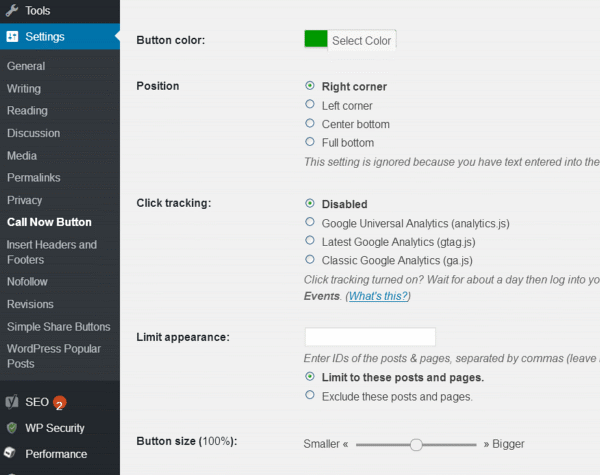This screenshot has height=475, width=600.
Task: Choose Latest Google Analytics (gtag.js)
Action: pyautogui.click(x=310, y=241)
